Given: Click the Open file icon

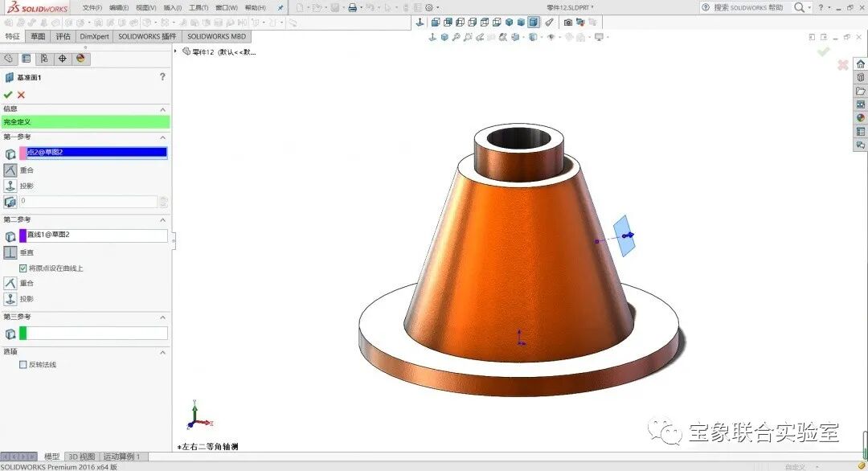Looking at the screenshot, I should 317,8.
